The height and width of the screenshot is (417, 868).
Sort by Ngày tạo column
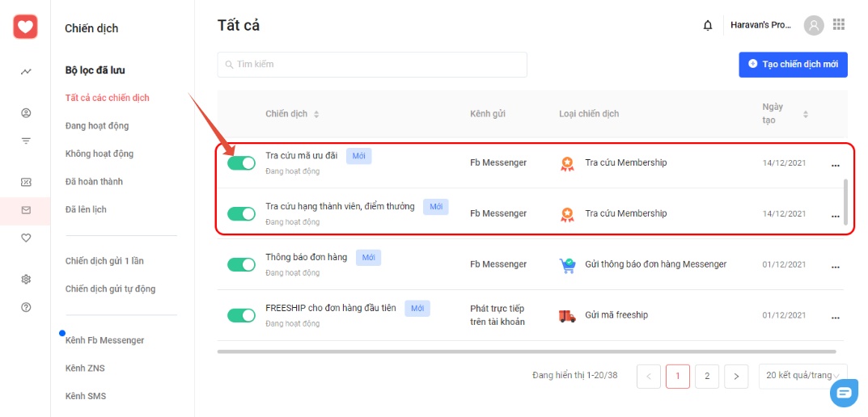[806, 114]
